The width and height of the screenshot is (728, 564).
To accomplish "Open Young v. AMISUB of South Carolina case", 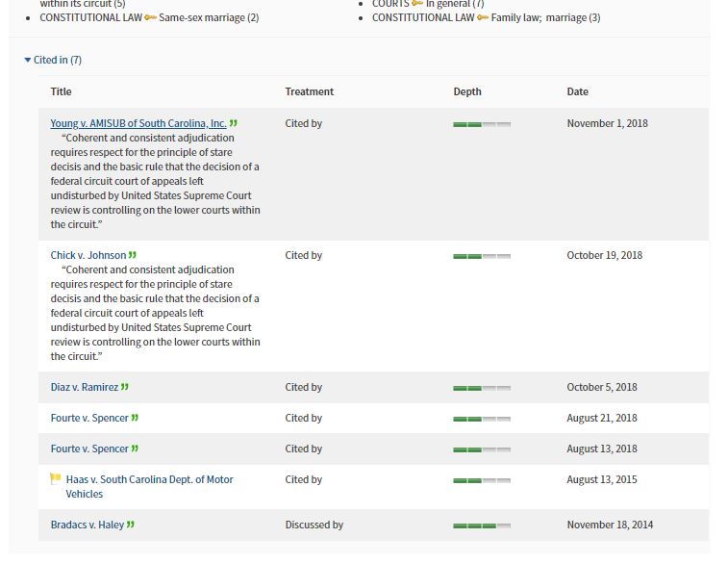I will tap(138, 123).
